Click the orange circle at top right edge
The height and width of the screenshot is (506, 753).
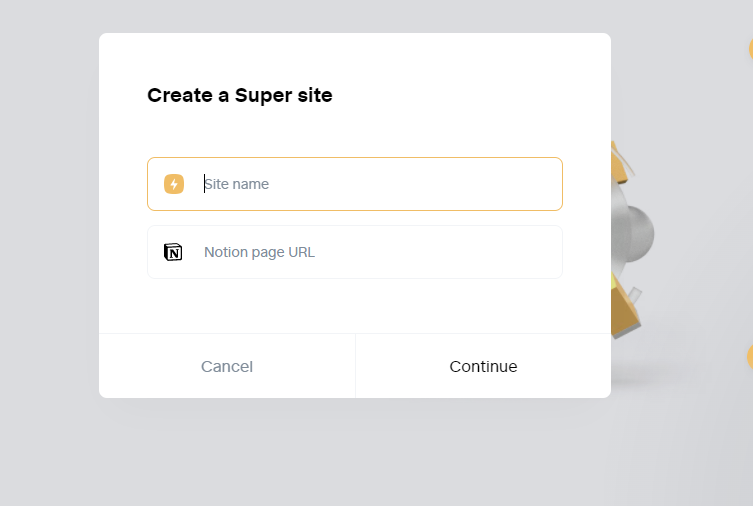[x=751, y=48]
